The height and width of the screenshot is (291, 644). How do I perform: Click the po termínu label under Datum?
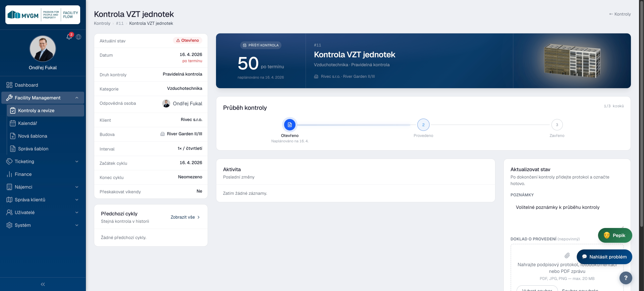tap(192, 61)
